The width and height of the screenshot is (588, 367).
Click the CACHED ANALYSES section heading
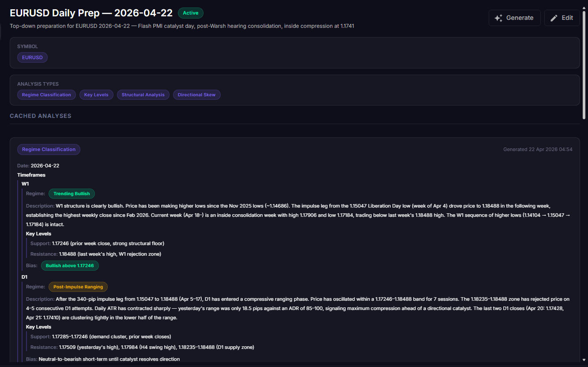coord(41,116)
